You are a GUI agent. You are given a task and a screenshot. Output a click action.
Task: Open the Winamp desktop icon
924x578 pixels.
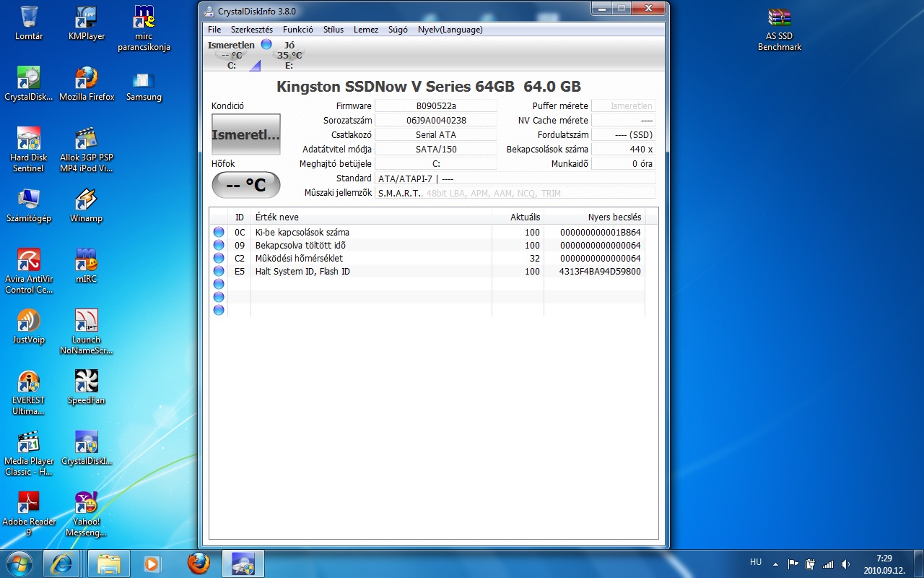coord(87,205)
